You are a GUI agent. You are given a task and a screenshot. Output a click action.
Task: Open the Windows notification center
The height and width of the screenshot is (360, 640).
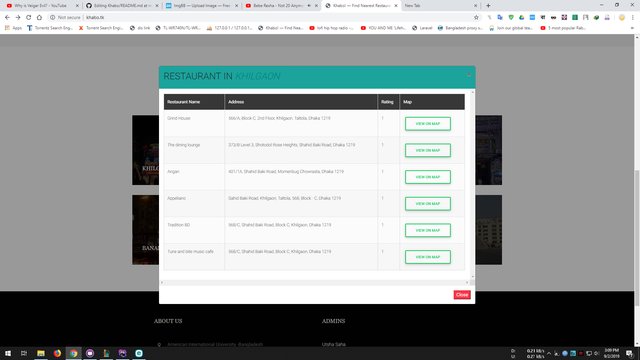[x=630, y=353]
